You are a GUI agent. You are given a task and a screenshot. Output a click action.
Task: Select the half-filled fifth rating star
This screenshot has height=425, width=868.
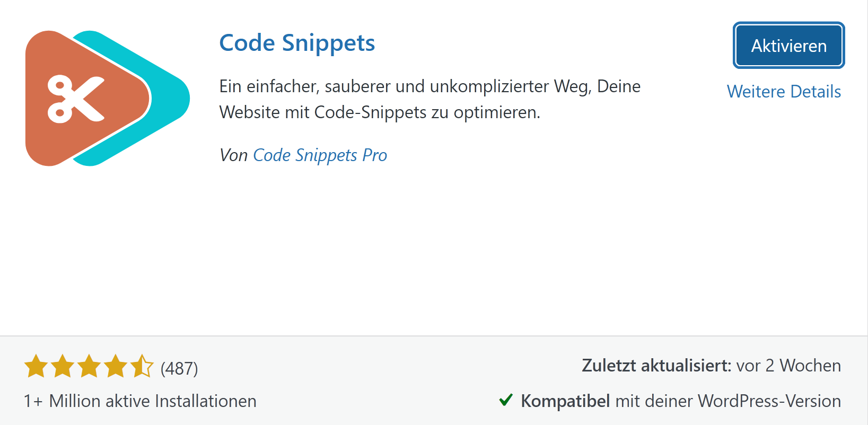pos(142,365)
